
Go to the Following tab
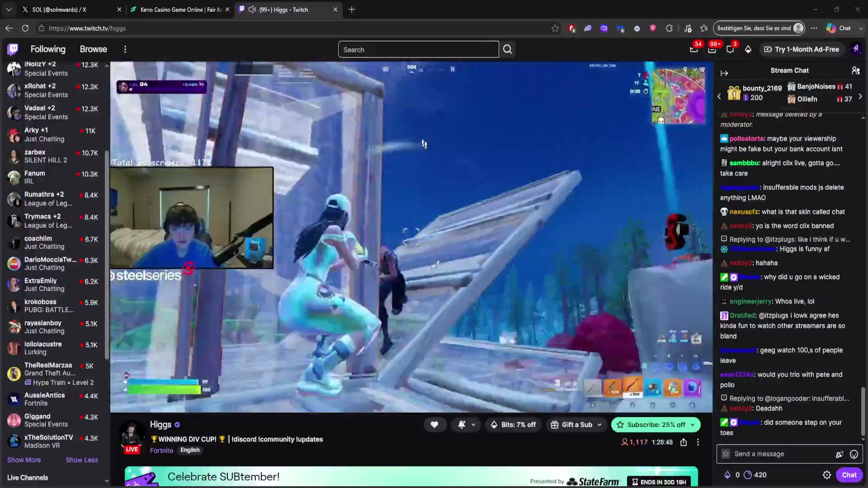pyautogui.click(x=48, y=49)
